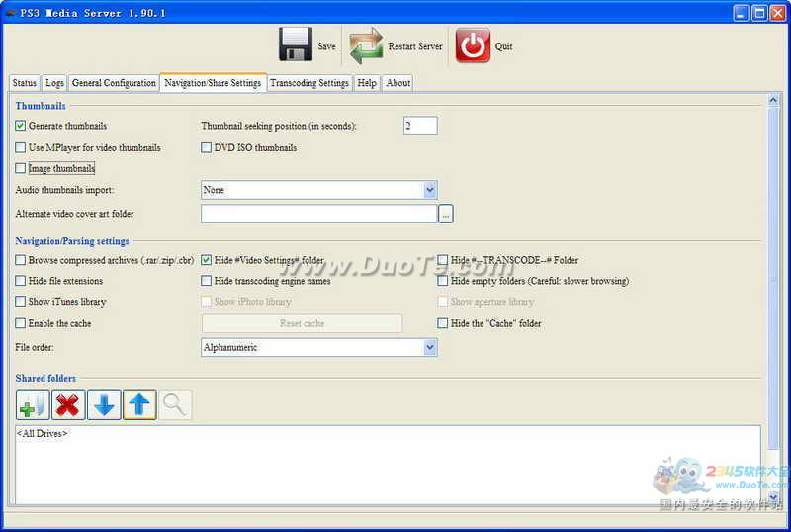
Task: Click the thumbnail seeking position field
Action: [x=420, y=126]
